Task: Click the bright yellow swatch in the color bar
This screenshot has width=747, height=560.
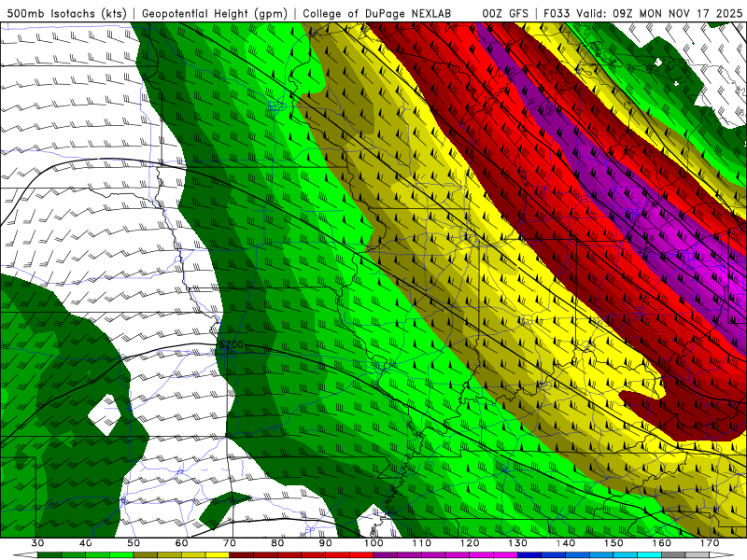Action: click(x=218, y=555)
